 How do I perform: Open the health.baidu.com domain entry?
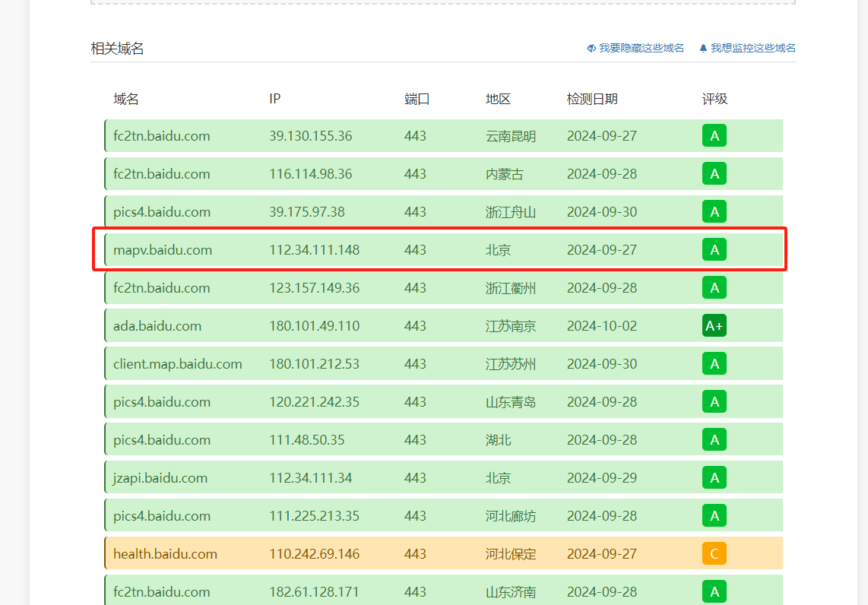coord(165,554)
